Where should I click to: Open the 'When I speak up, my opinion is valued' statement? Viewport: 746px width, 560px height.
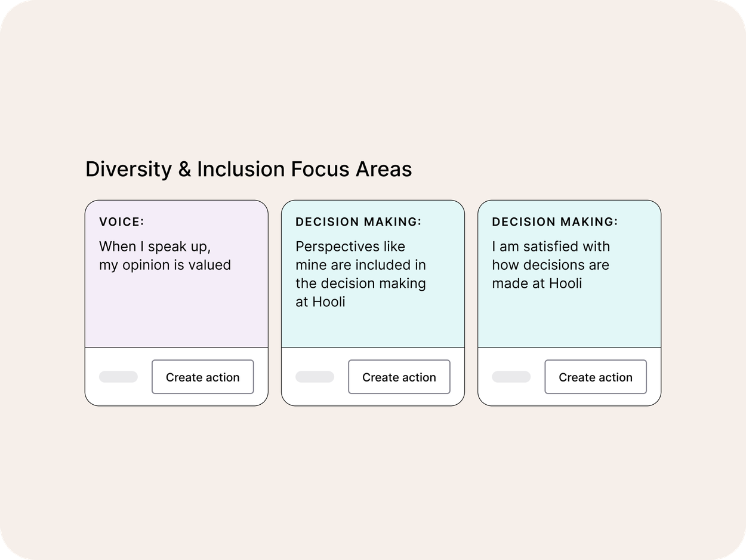(165, 256)
